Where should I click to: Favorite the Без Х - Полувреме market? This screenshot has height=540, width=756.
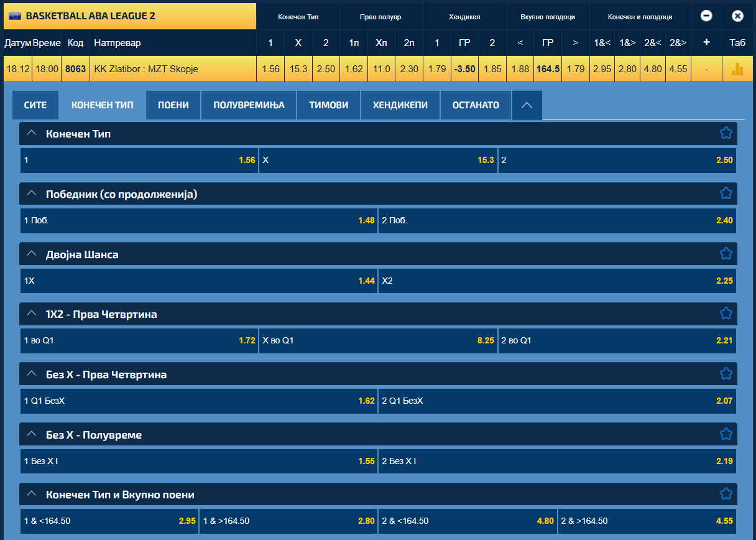(726, 434)
